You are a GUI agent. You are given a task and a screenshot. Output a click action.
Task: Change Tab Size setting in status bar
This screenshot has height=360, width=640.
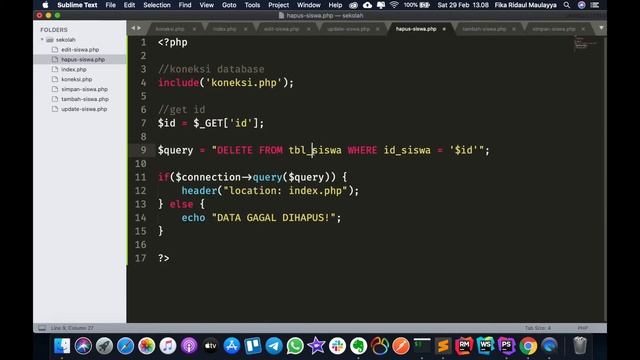538,328
